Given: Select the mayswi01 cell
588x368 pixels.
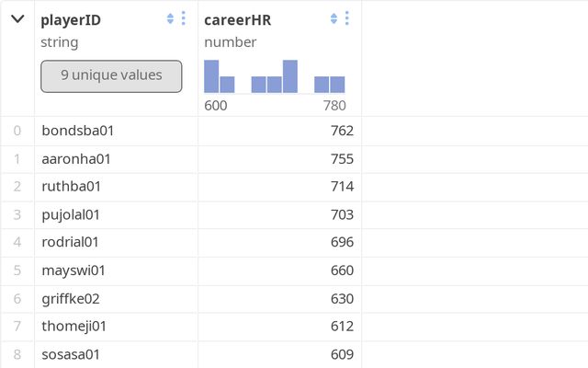Looking at the screenshot, I should pos(74,270).
